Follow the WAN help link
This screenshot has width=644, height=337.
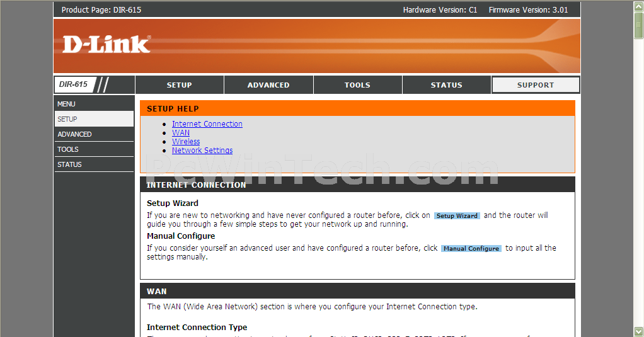point(181,132)
